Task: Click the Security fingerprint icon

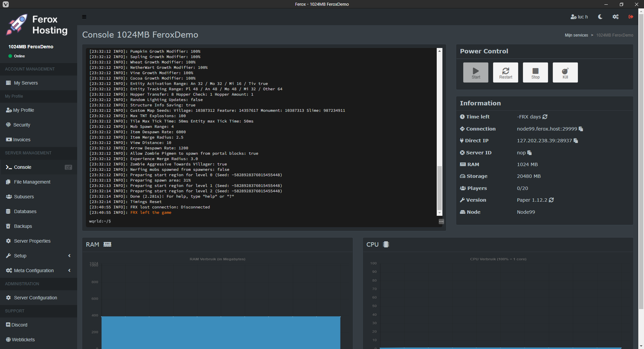Action: (8, 125)
